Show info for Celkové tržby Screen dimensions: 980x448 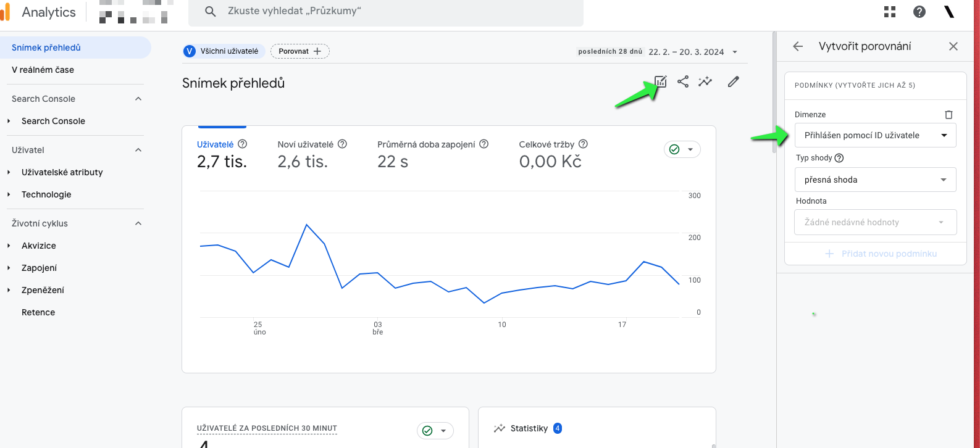point(584,144)
